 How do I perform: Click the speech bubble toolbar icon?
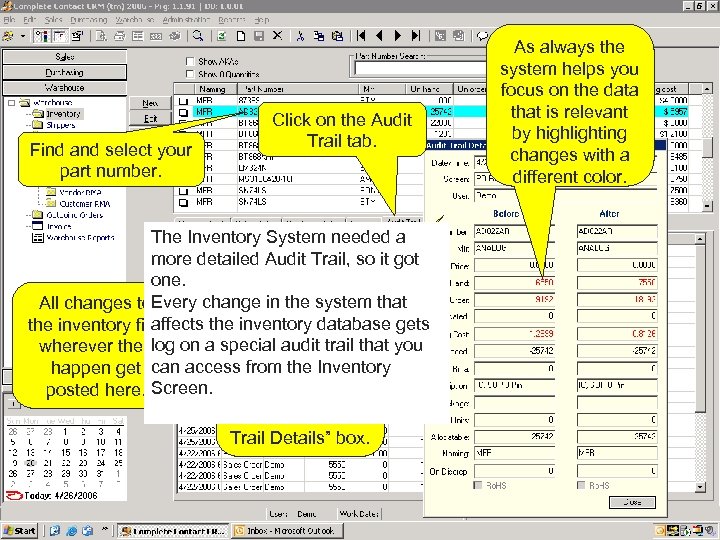(x=482, y=36)
